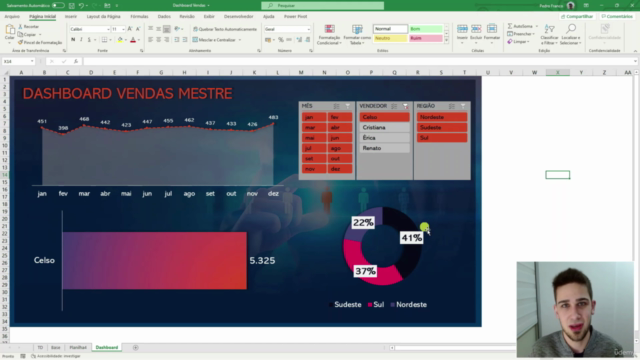This screenshot has width=640, height=360.
Task: Click the percent style icon
Action: tap(281, 40)
